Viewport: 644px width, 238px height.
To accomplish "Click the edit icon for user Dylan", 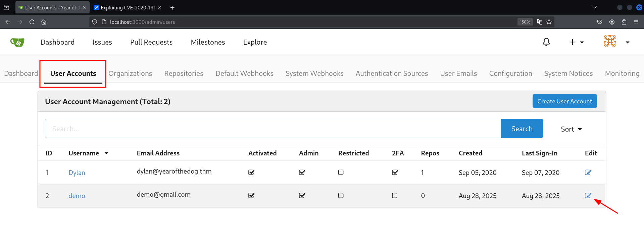I will pyautogui.click(x=588, y=172).
